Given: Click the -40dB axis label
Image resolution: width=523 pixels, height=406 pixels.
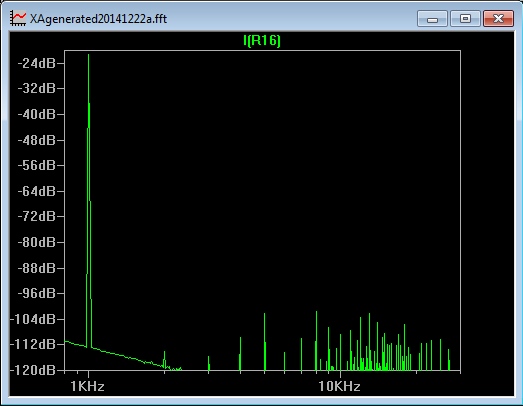Looking at the screenshot, I should point(36,114).
